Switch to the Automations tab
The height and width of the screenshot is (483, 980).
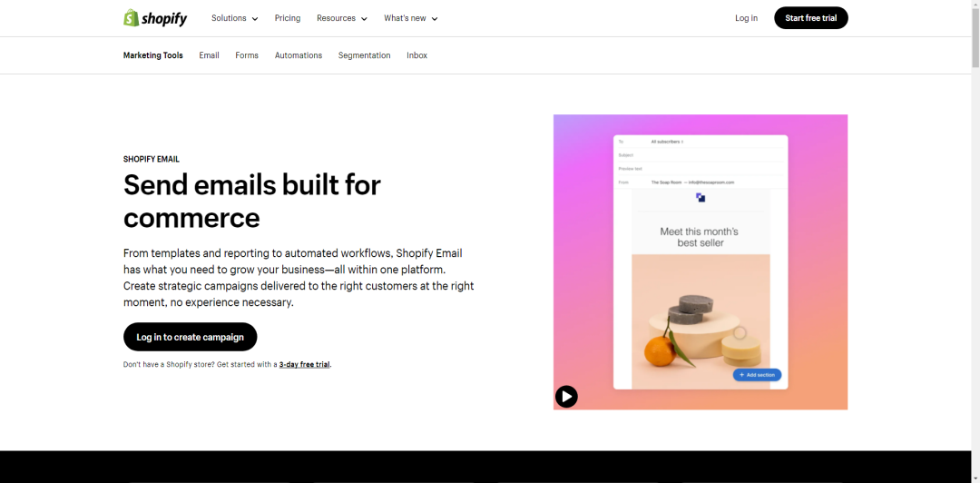tap(299, 55)
